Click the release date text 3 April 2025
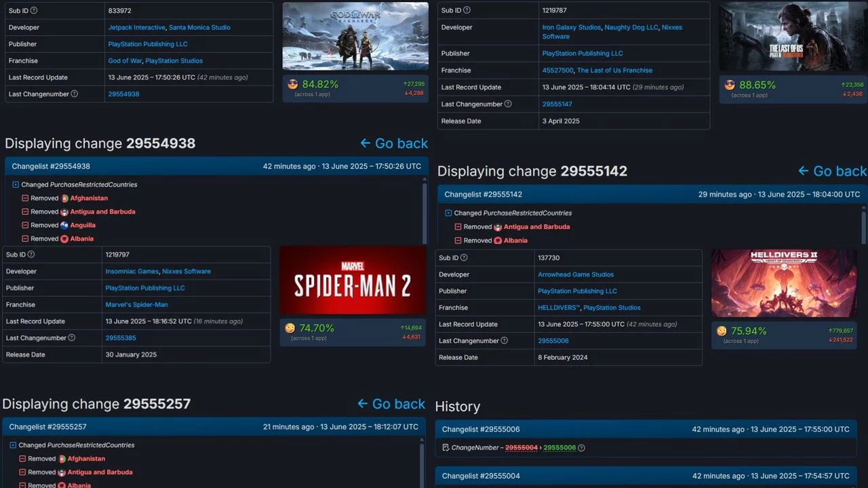The height and width of the screenshot is (488, 868). pos(561,121)
